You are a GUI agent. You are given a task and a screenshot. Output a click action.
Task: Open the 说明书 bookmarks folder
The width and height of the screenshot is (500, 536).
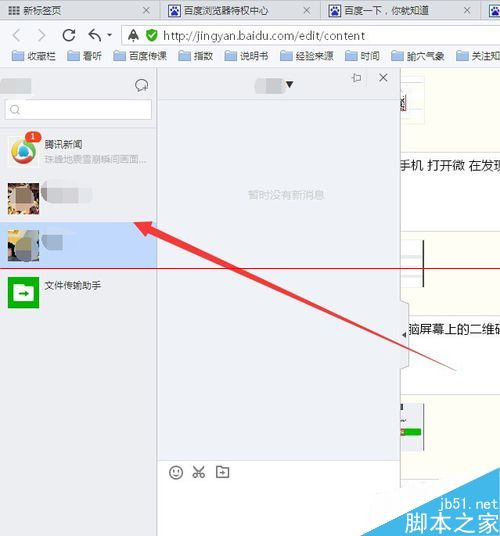pos(246,56)
